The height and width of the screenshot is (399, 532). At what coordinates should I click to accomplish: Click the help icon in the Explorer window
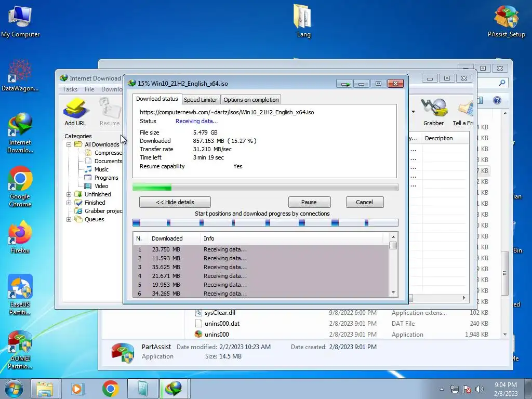click(x=497, y=100)
